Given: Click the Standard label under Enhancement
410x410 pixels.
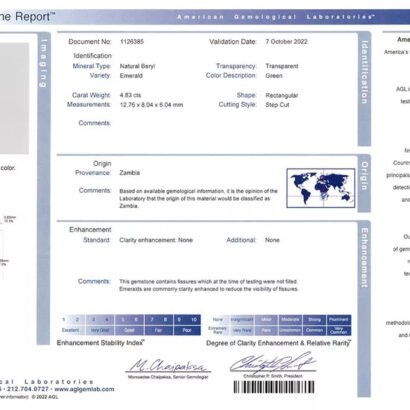Looking at the screenshot, I should pyautogui.click(x=97, y=240).
